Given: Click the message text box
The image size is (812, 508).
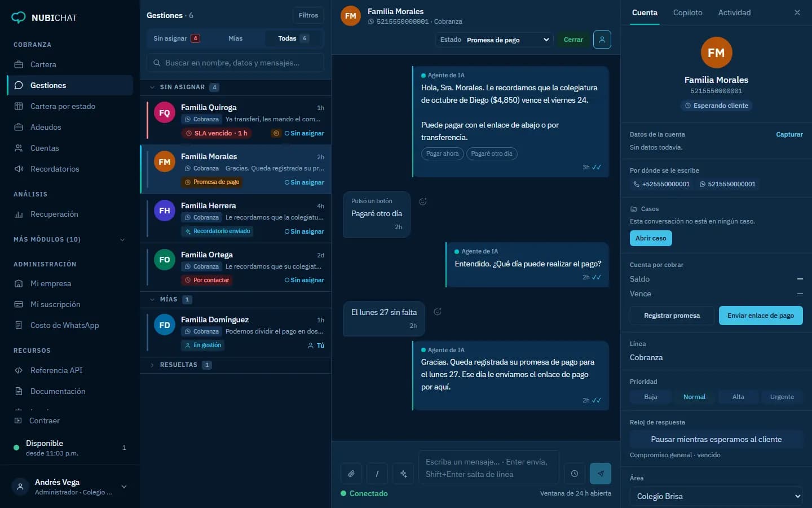Looking at the screenshot, I should (x=488, y=467).
